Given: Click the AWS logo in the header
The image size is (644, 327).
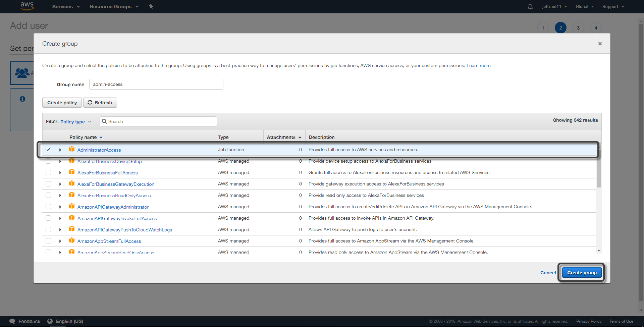Looking at the screenshot, I should [x=27, y=6].
